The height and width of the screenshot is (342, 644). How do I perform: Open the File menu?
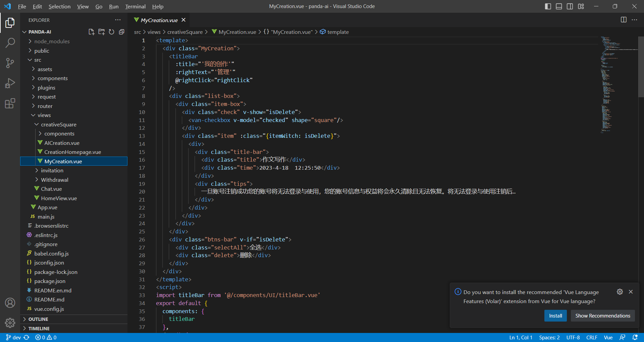[x=22, y=6]
